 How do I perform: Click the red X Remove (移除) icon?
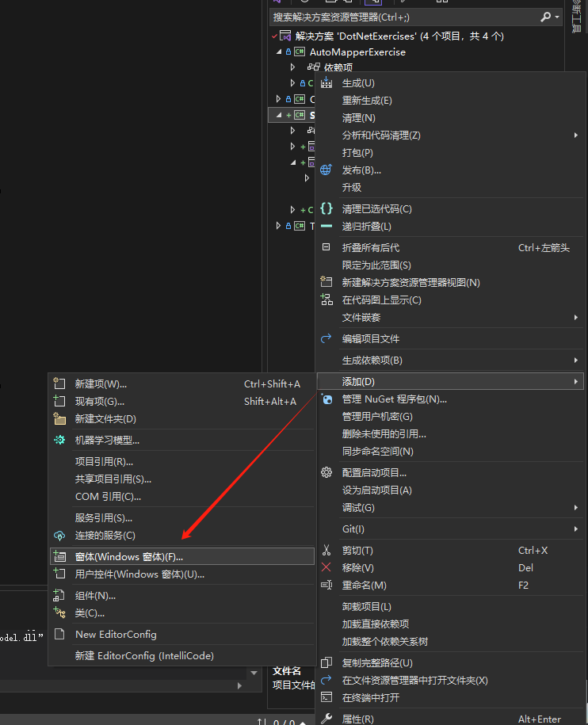(326, 567)
